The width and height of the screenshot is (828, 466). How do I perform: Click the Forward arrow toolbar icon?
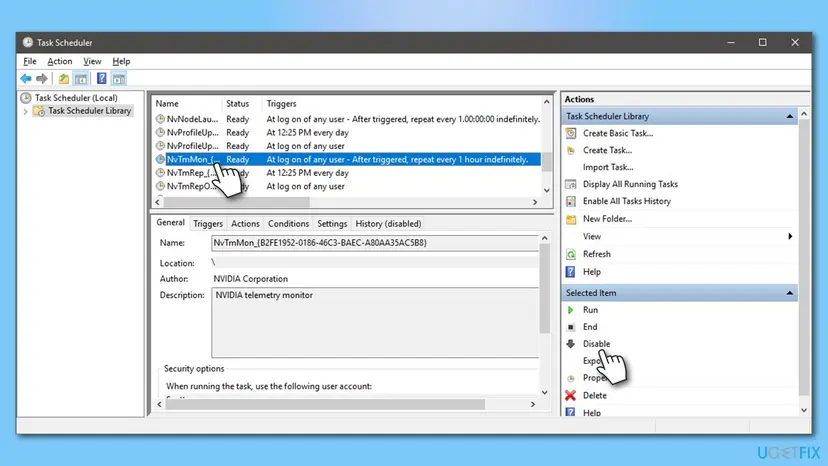tap(42, 79)
